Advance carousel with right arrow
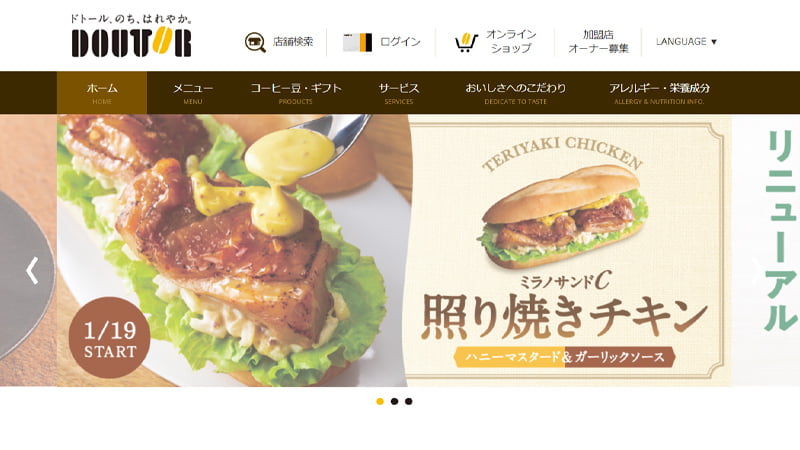 coord(758,270)
